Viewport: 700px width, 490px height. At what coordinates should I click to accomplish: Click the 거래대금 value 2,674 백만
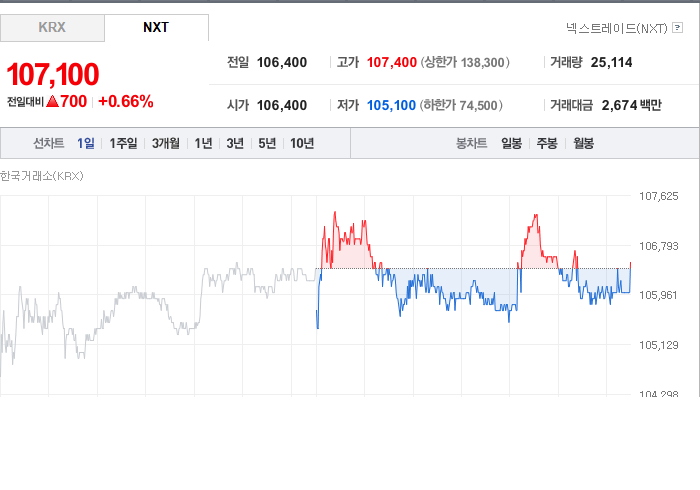coord(631,105)
